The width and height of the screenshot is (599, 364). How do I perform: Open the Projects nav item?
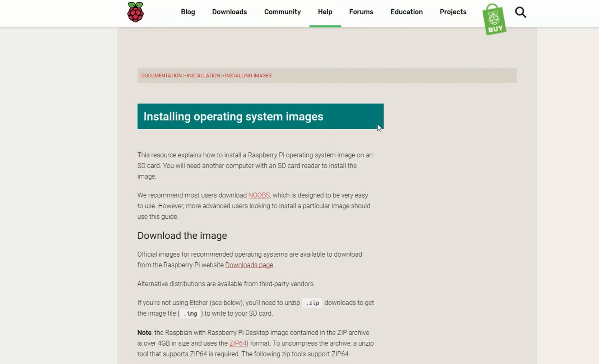tap(453, 12)
